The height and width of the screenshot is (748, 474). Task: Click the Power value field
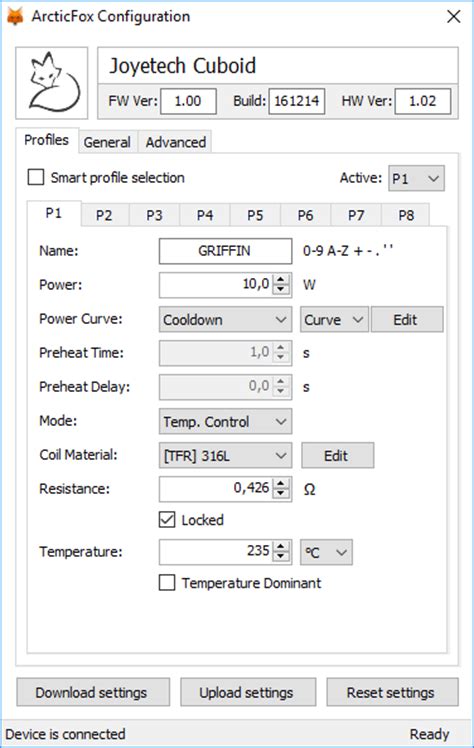tap(216, 285)
